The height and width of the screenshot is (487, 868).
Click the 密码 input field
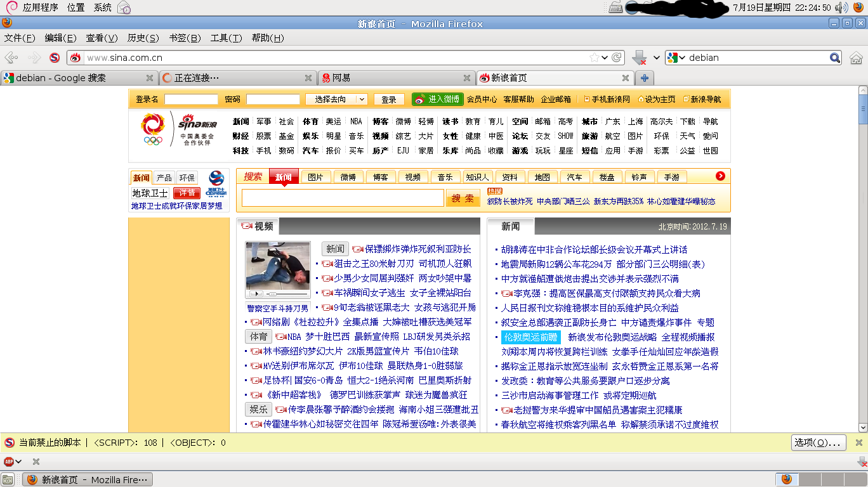pos(273,100)
